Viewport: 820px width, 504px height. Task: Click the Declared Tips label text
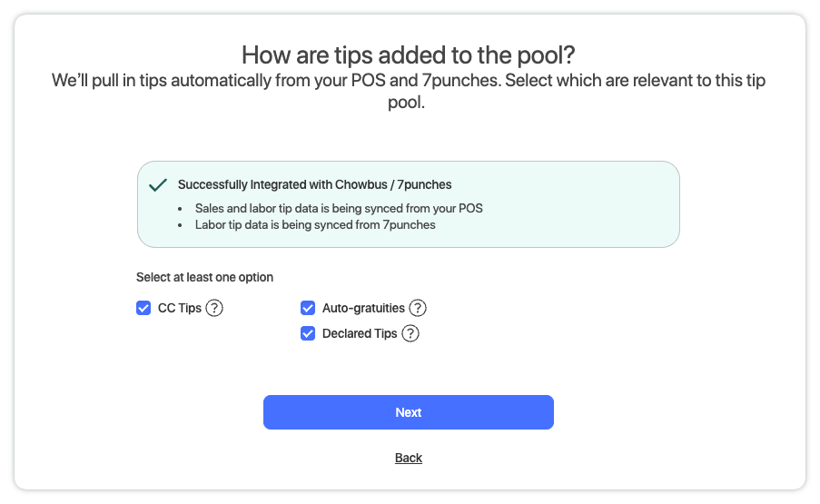coord(360,333)
